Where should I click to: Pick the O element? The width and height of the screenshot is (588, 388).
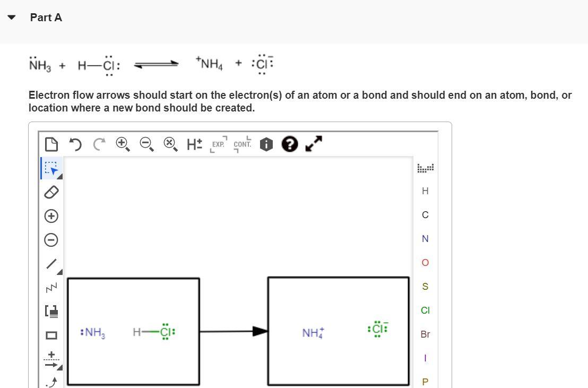coord(425,263)
